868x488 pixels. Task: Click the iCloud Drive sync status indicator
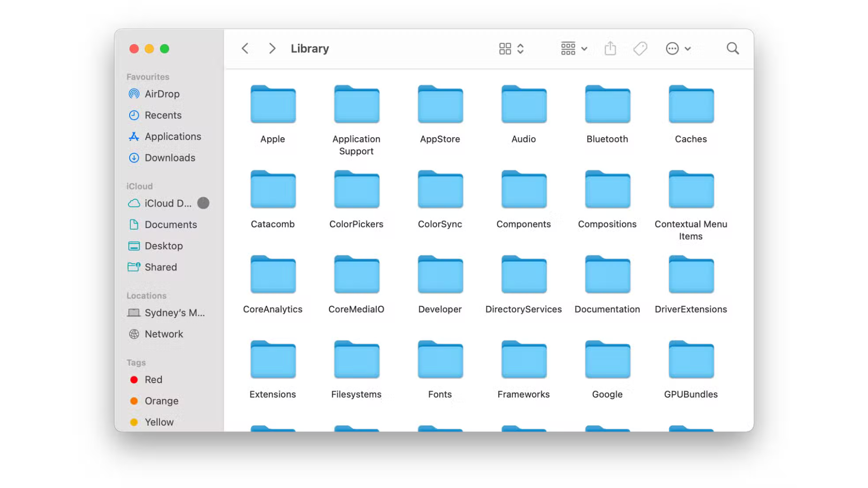tap(203, 203)
